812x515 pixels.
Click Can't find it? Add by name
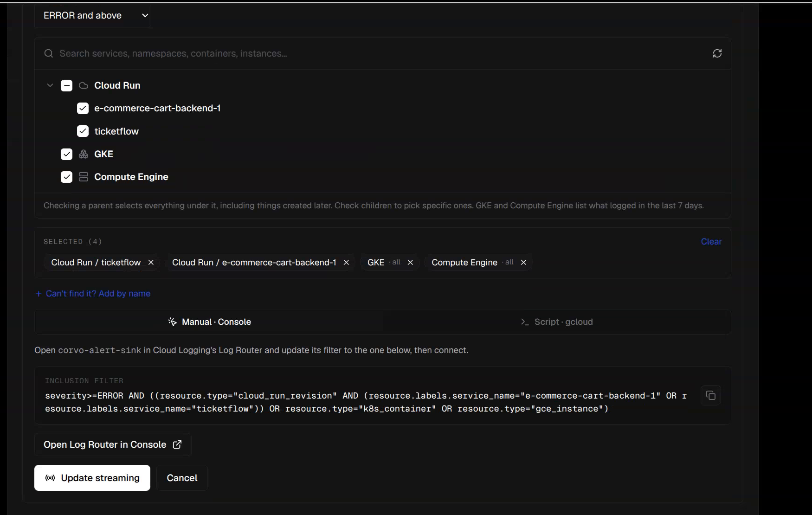(x=93, y=294)
